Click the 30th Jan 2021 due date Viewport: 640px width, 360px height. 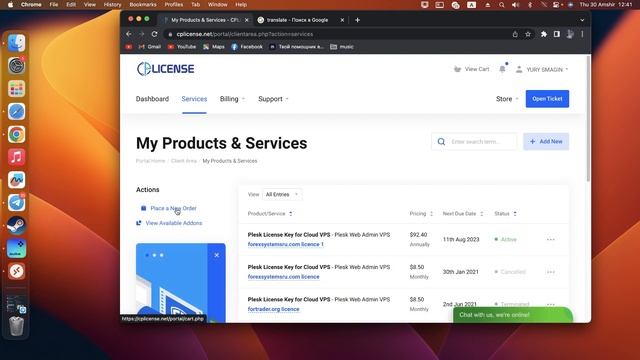(460, 272)
